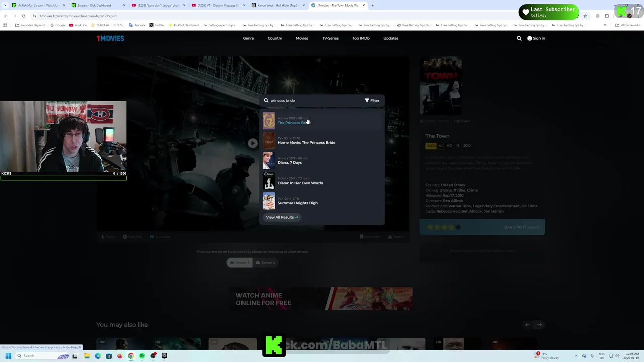644x362 pixels.
Task: Switch to Server 2
Action: pyautogui.click(x=265, y=262)
